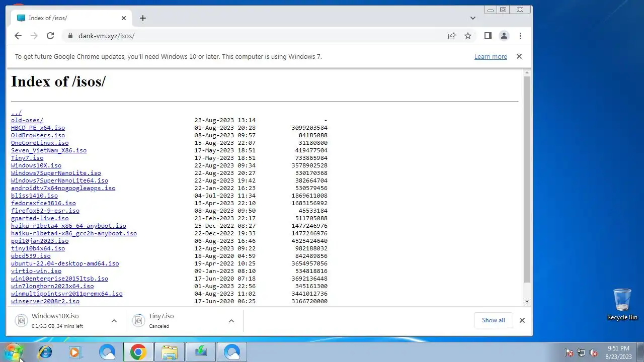
Task: Click the Windows10X.iso link in the listing
Action: click(x=36, y=165)
